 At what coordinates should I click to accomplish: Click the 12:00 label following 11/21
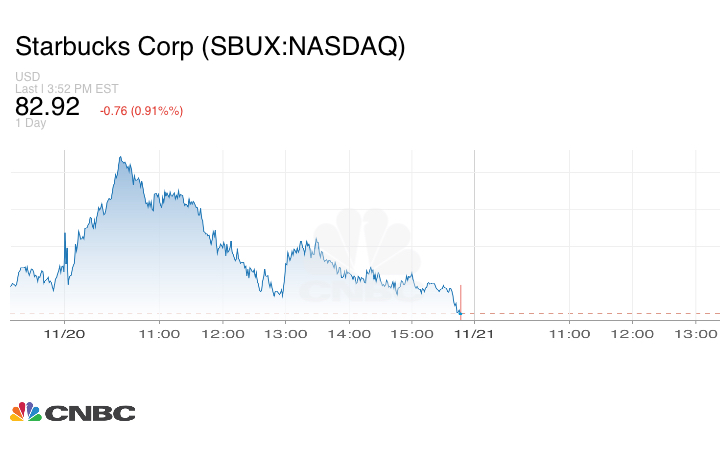632,332
